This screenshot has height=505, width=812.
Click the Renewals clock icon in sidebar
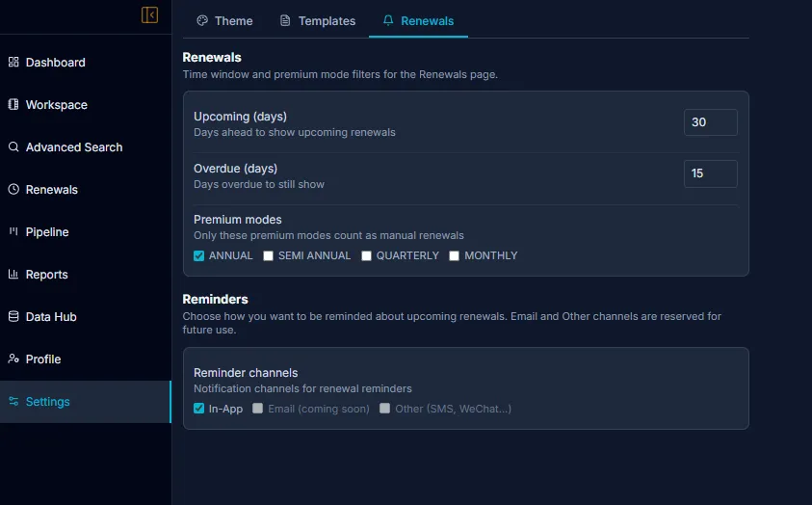click(13, 190)
